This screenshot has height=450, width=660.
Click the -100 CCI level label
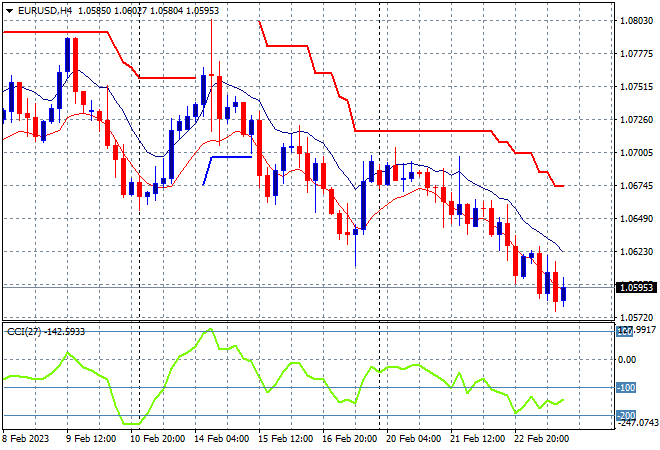pos(626,388)
